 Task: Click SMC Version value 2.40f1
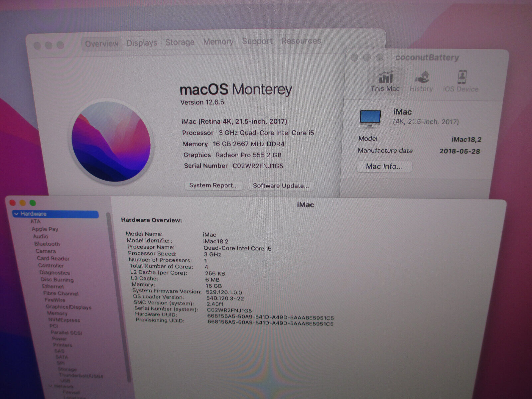[x=215, y=304]
